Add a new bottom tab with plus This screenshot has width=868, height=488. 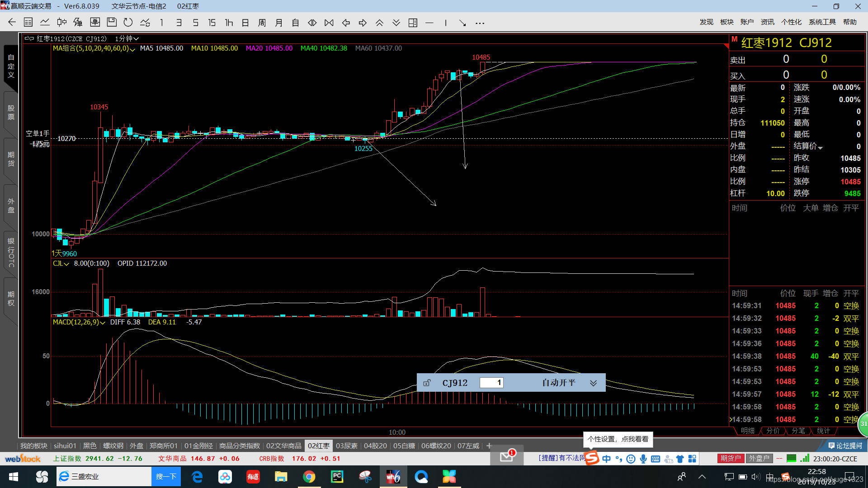coord(489,446)
